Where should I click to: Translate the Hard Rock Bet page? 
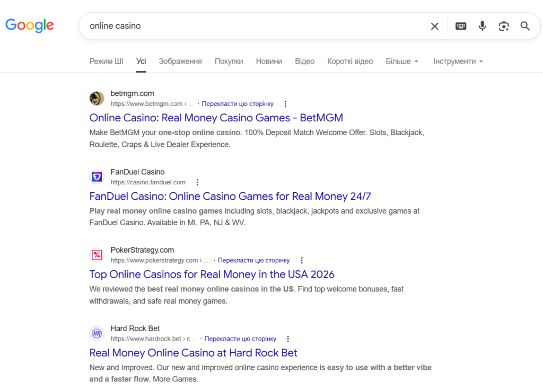point(240,338)
